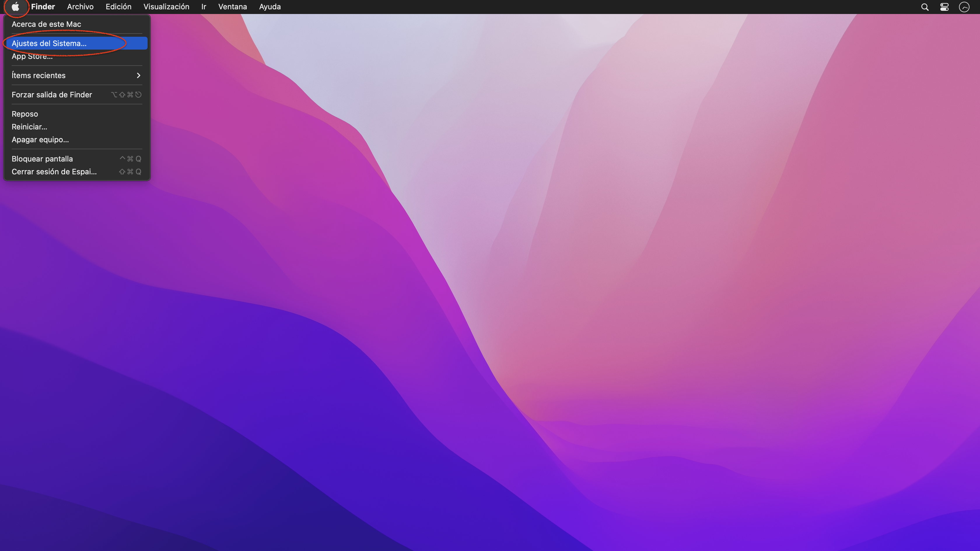
Task: Click the Siri icon in menu bar
Action: click(964, 7)
